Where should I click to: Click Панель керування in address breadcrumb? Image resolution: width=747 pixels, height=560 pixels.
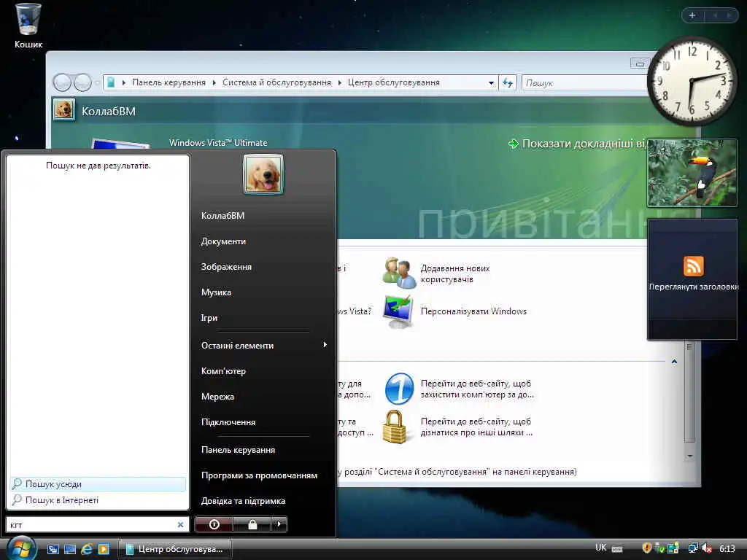point(169,82)
